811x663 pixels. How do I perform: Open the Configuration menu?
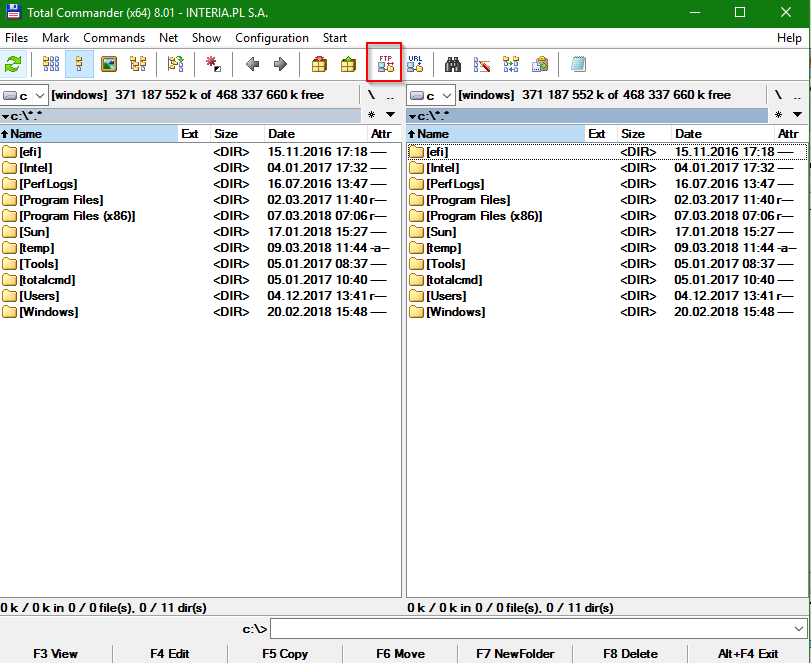coord(272,38)
